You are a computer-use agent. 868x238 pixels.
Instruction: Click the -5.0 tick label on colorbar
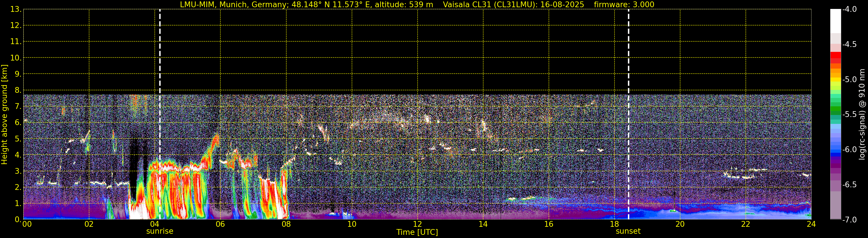coord(849,80)
